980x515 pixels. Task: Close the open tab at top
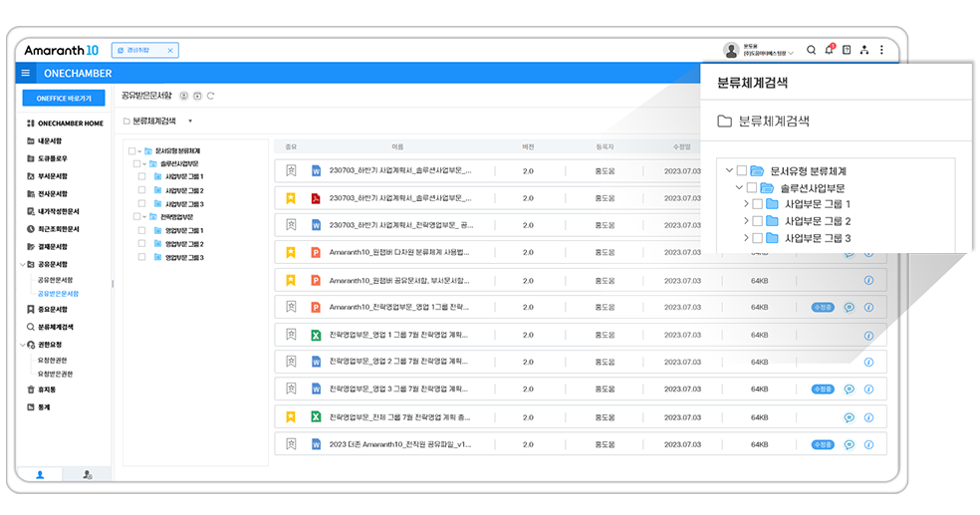pos(169,50)
